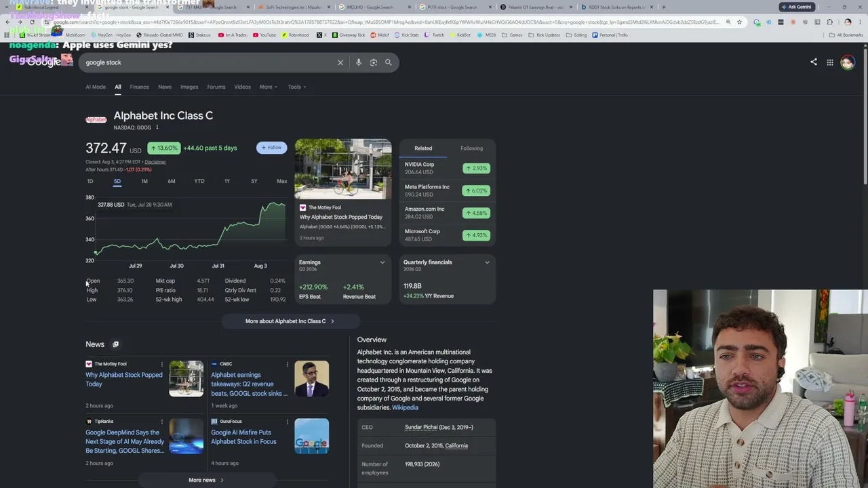Switch the chart to the 1M range
868x488 pixels.
pyautogui.click(x=144, y=181)
